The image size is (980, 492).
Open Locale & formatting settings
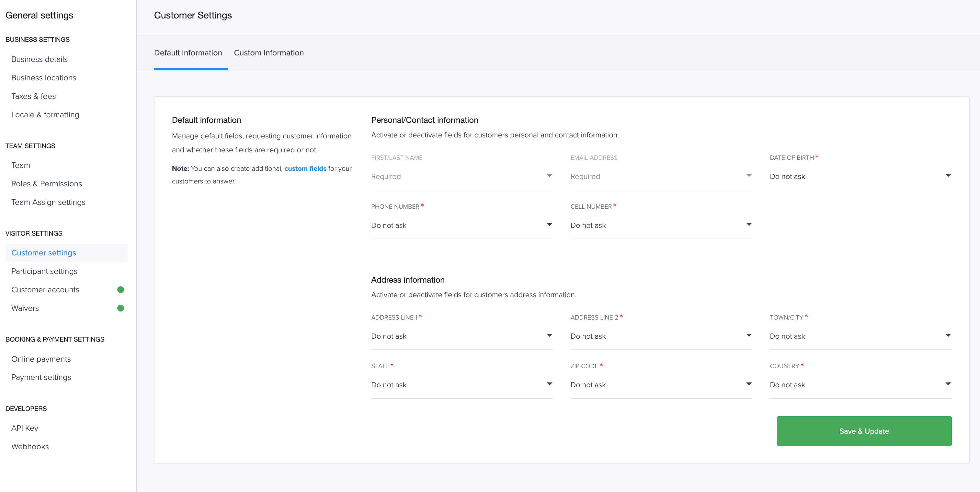point(45,115)
